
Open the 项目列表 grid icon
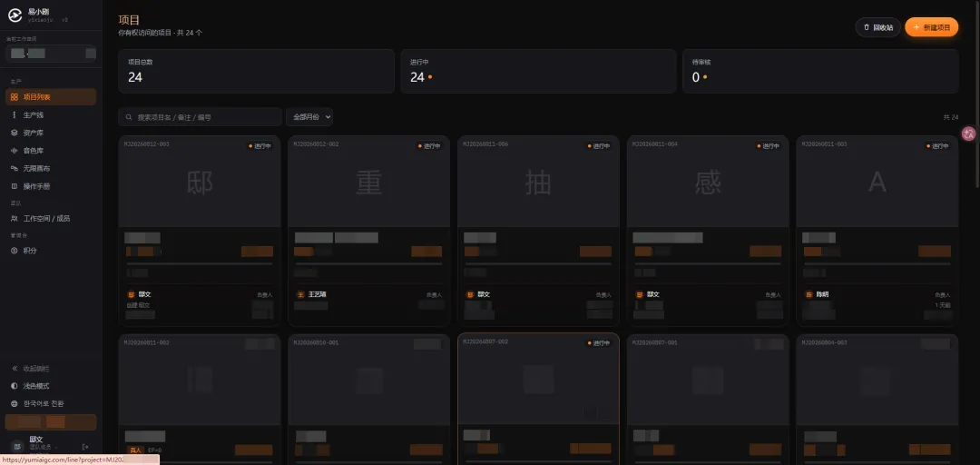(x=15, y=97)
